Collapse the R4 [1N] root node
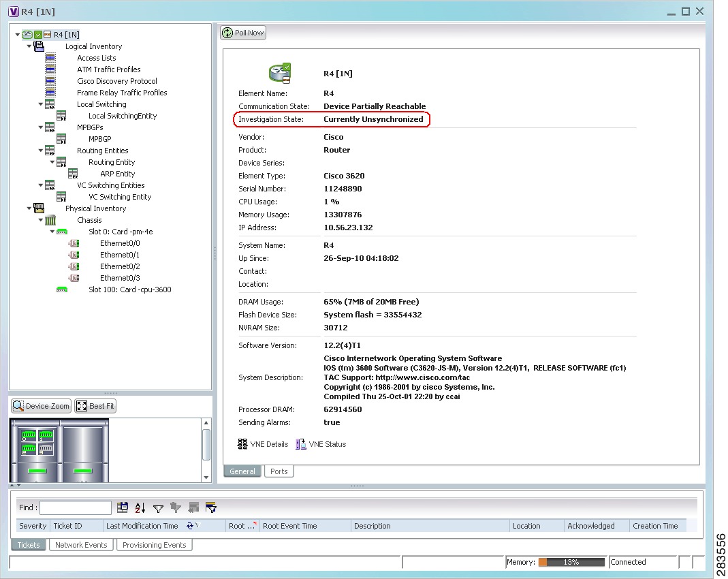Image resolution: width=728 pixels, height=579 pixels. (x=18, y=34)
